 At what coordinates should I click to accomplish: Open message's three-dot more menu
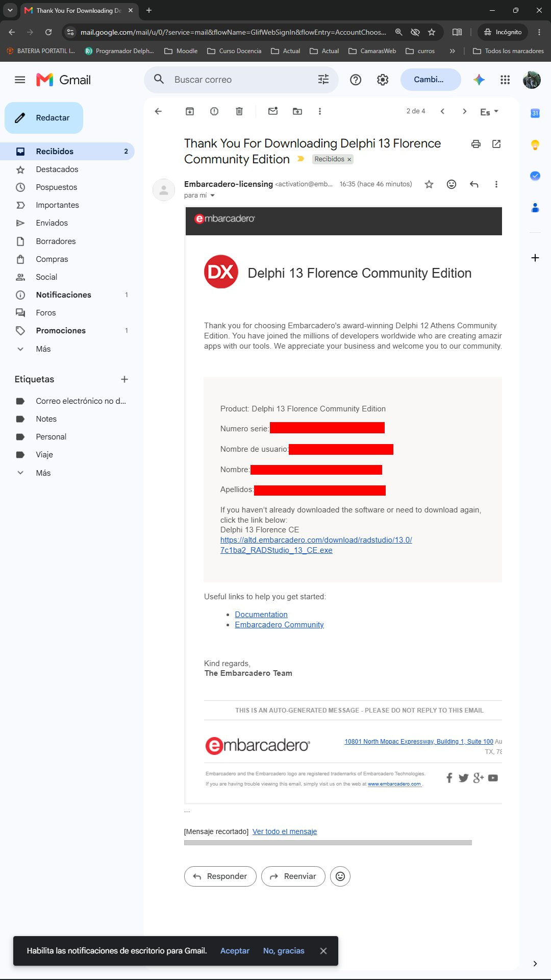click(x=496, y=184)
